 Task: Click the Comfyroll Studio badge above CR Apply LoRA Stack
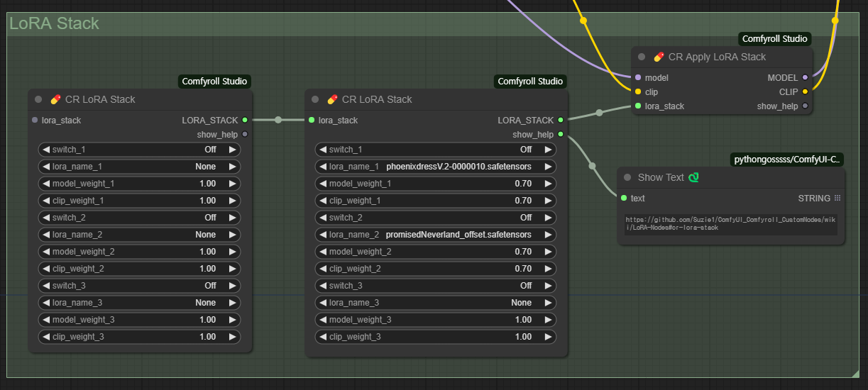click(774, 39)
